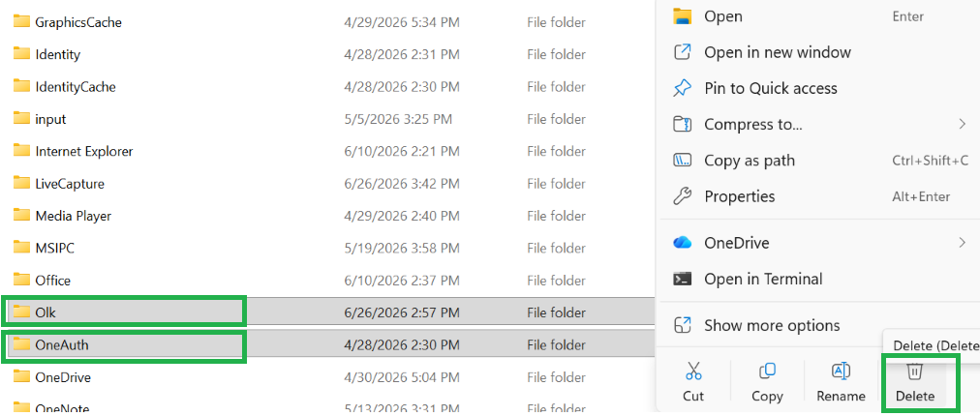Click the GraphicsCache folder icon
Image resolution: width=980 pixels, height=416 pixels.
click(22, 22)
